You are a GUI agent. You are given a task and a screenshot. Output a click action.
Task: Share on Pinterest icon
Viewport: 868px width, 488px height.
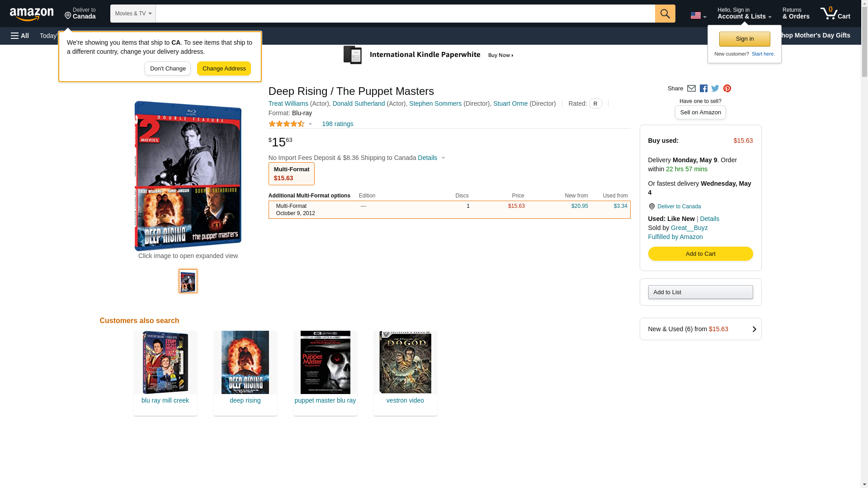click(x=727, y=89)
